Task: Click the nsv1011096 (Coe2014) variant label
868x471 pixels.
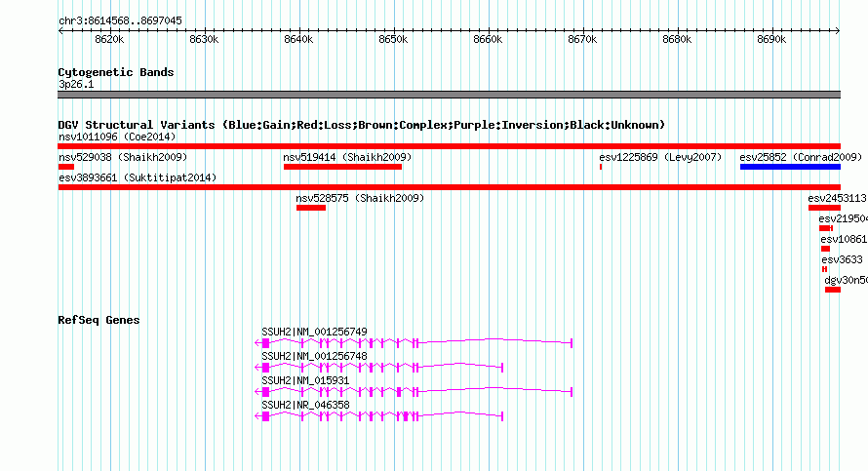Action: click(x=117, y=137)
